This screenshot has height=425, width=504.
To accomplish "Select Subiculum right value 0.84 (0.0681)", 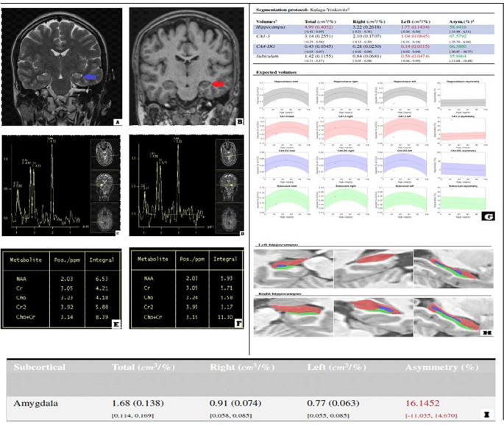I will pyautogui.click(x=366, y=56).
